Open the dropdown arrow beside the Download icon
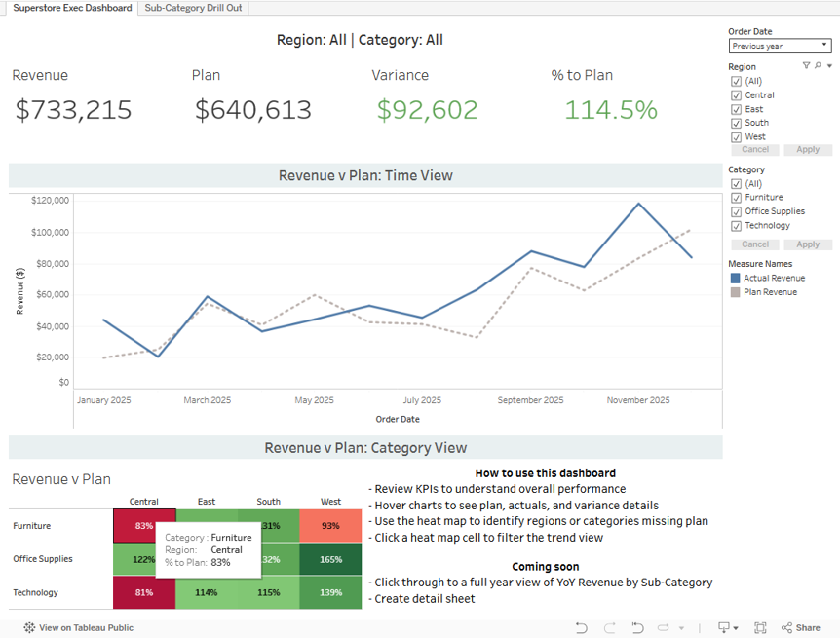840x639 pixels. (x=737, y=627)
